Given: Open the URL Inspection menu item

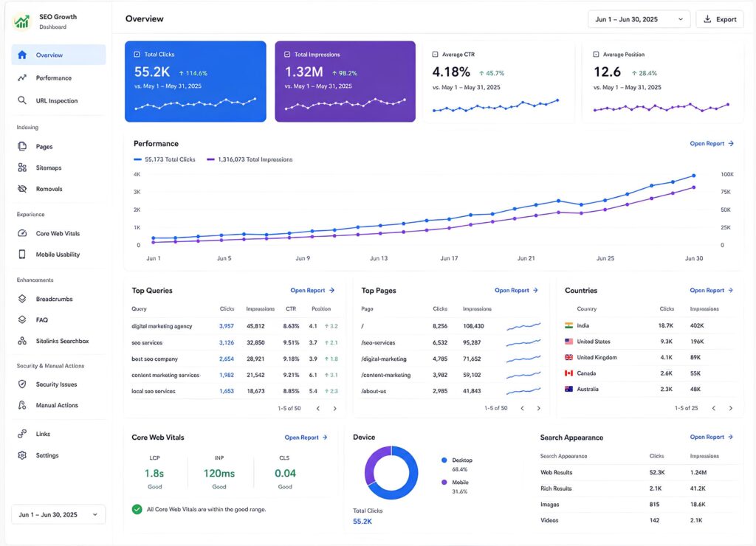Looking at the screenshot, I should [58, 100].
